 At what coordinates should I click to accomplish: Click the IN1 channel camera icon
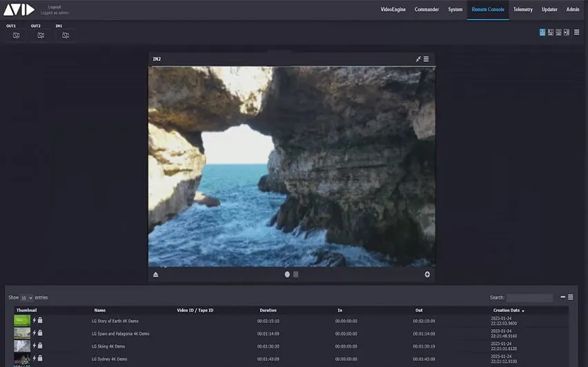tap(66, 35)
